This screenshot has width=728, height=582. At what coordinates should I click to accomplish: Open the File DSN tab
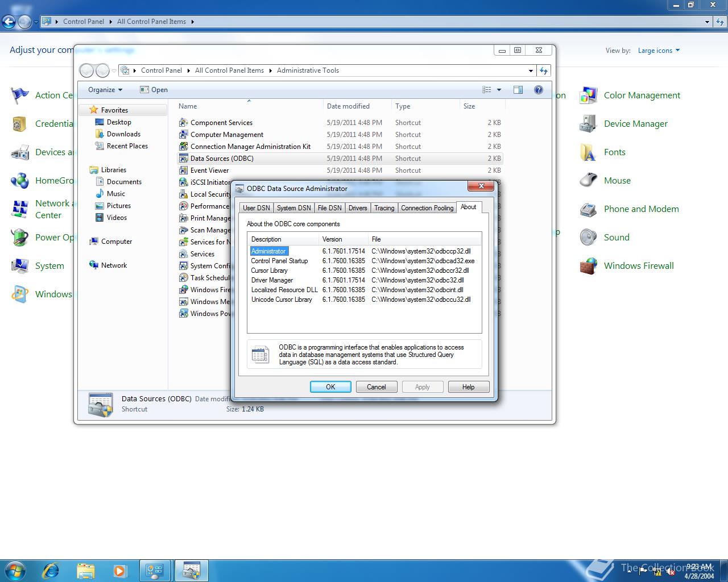click(x=330, y=208)
